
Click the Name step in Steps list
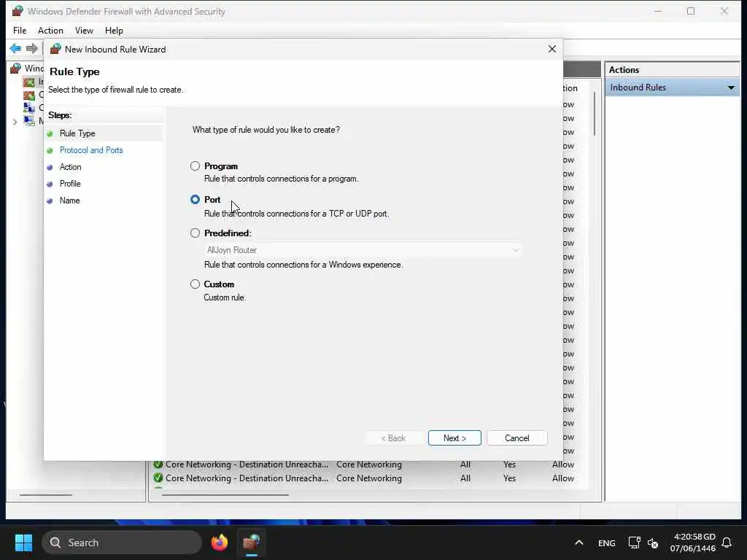pos(69,201)
